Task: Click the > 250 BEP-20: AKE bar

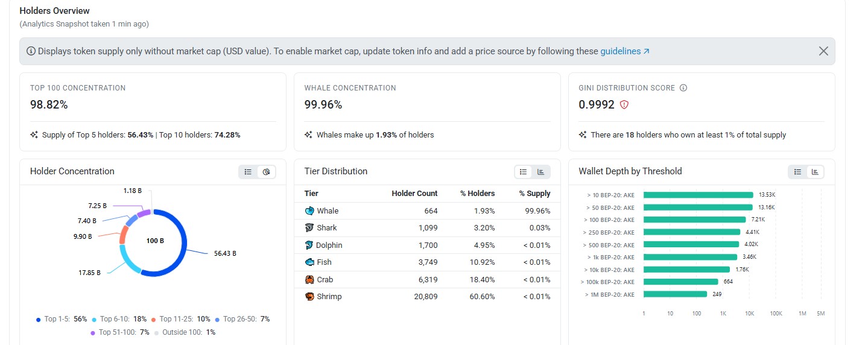Action: (x=692, y=232)
